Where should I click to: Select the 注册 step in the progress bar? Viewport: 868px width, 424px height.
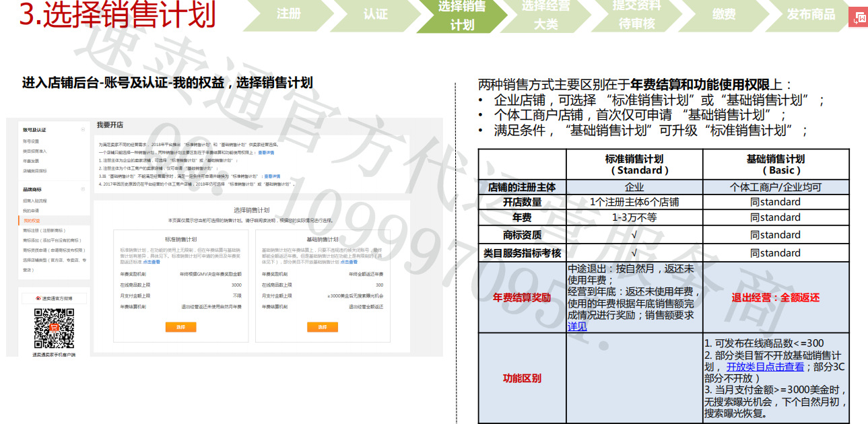pos(288,15)
